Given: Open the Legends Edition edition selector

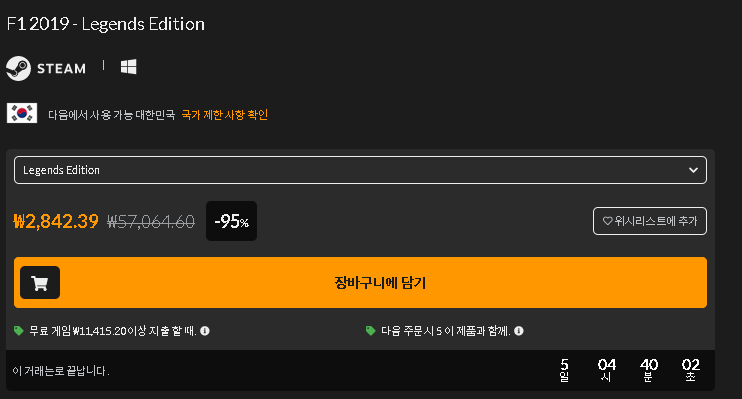Looking at the screenshot, I should tap(360, 170).
